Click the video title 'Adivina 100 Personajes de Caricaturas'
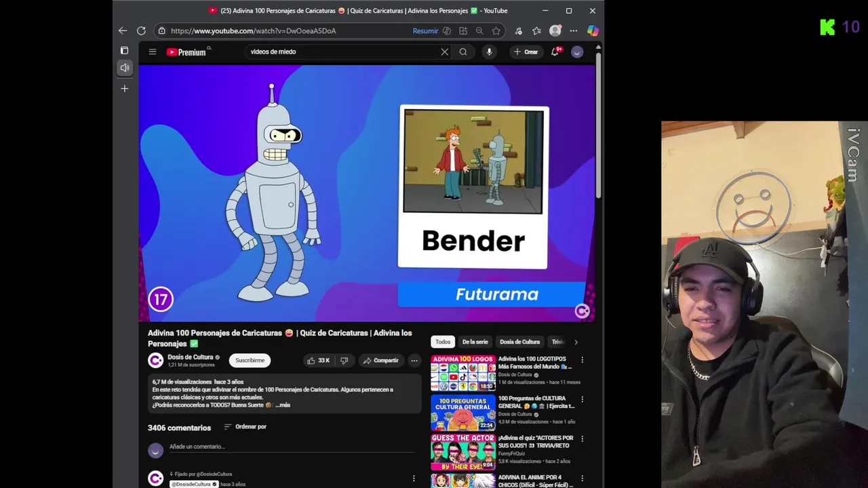Viewport: 868px width, 488px height. click(x=280, y=338)
